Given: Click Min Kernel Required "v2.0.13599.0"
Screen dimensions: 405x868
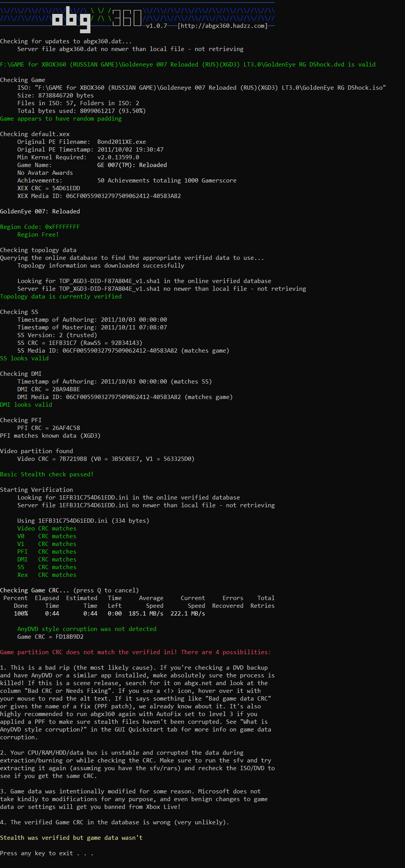Looking at the screenshot, I should coord(118,157).
